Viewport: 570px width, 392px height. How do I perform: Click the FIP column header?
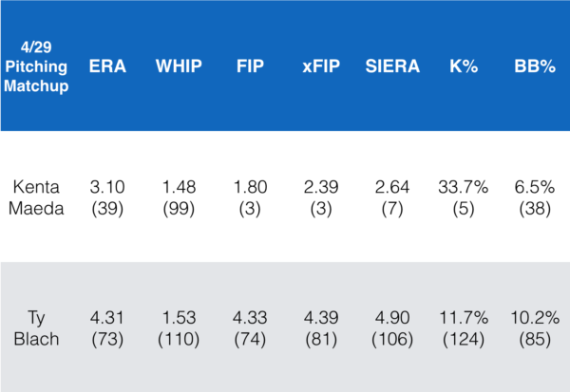(x=251, y=66)
